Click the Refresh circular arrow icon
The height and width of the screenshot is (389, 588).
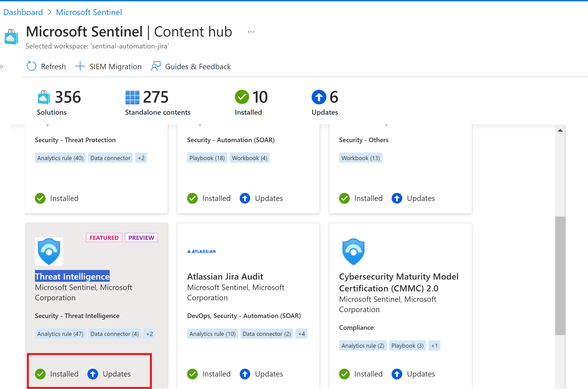pos(31,66)
